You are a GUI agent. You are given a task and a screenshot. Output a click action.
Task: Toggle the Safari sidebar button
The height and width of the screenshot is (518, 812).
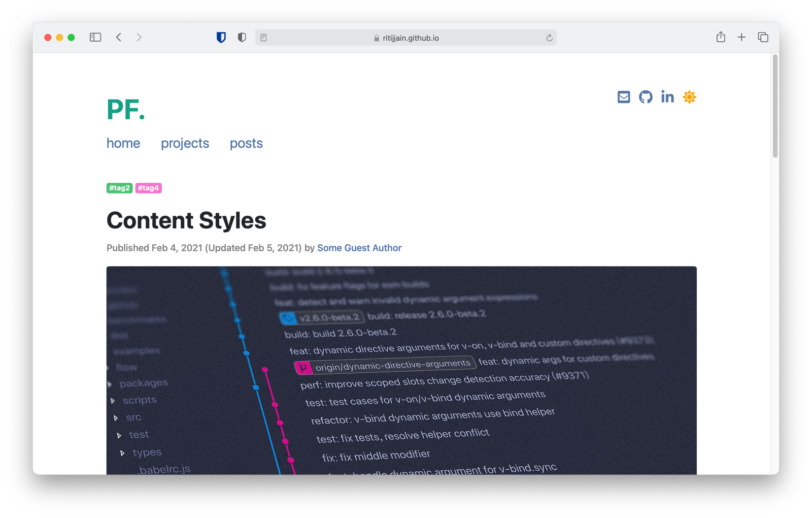click(95, 37)
